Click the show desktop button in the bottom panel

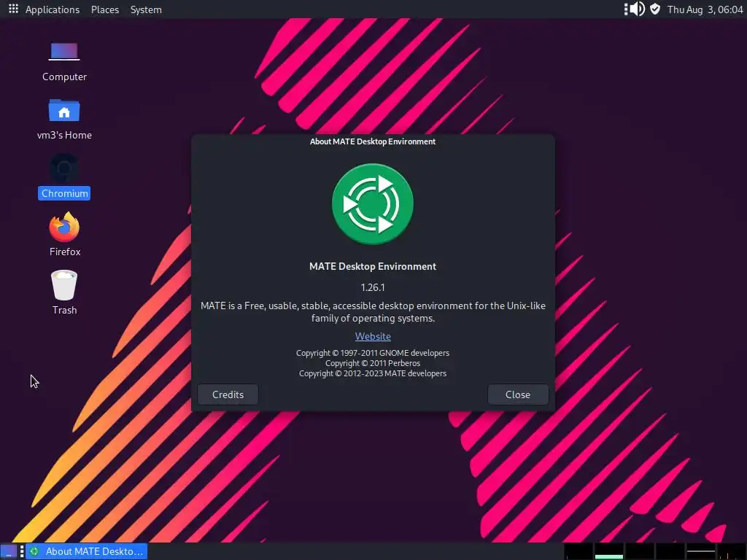[x=9, y=551]
